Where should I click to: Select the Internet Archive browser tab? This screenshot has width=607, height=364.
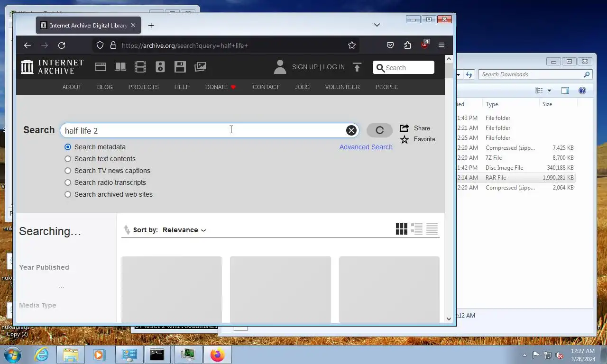pos(88,26)
